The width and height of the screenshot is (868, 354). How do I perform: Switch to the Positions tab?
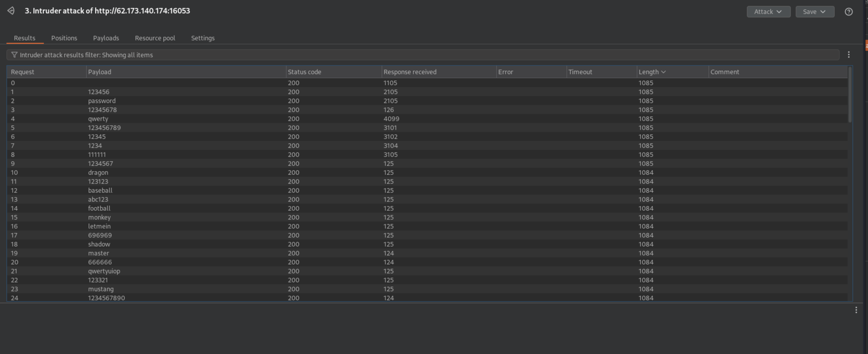(x=64, y=38)
